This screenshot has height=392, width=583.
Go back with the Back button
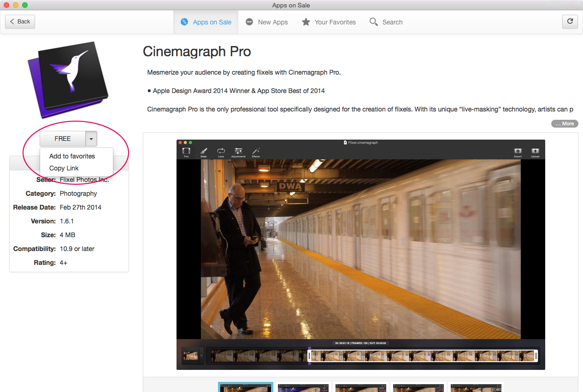coord(20,22)
